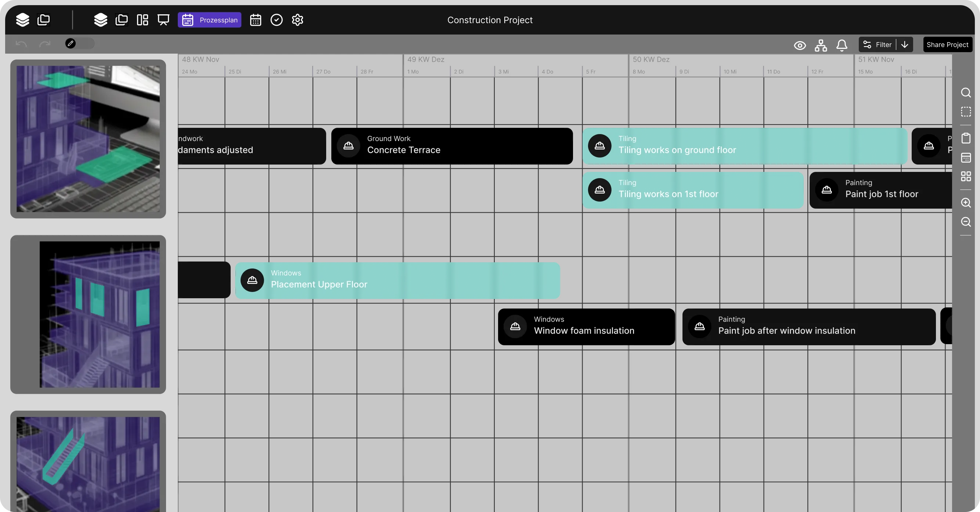Toggle the pencil edit mode switch
This screenshot has width=980, height=512.
[79, 43]
